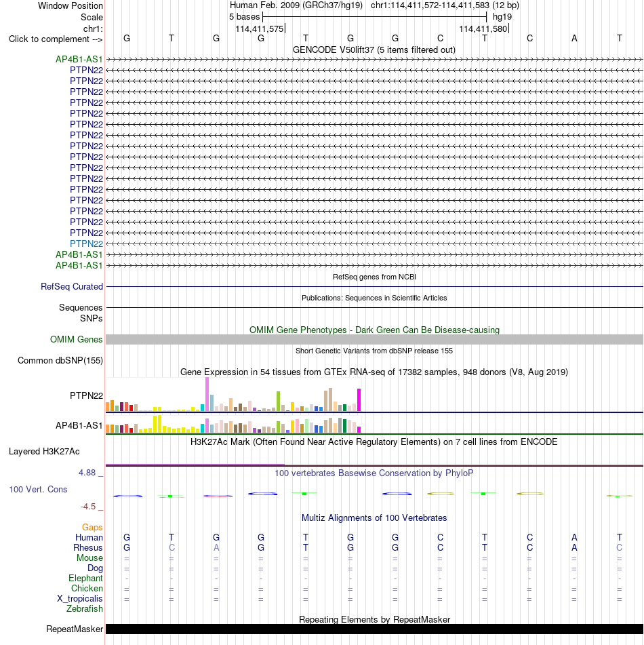Open '100 vertebrates Basewise Conservation by PhyloP' title
644x645 pixels.
click(x=374, y=473)
